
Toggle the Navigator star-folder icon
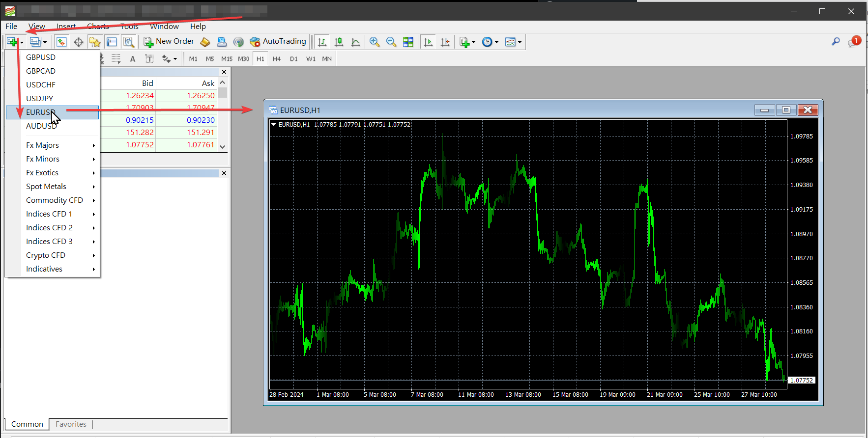pyautogui.click(x=95, y=42)
